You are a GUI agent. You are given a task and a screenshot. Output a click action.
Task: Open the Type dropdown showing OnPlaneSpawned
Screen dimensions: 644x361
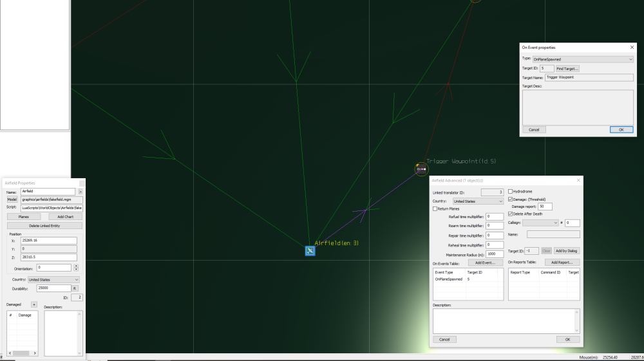(583, 59)
